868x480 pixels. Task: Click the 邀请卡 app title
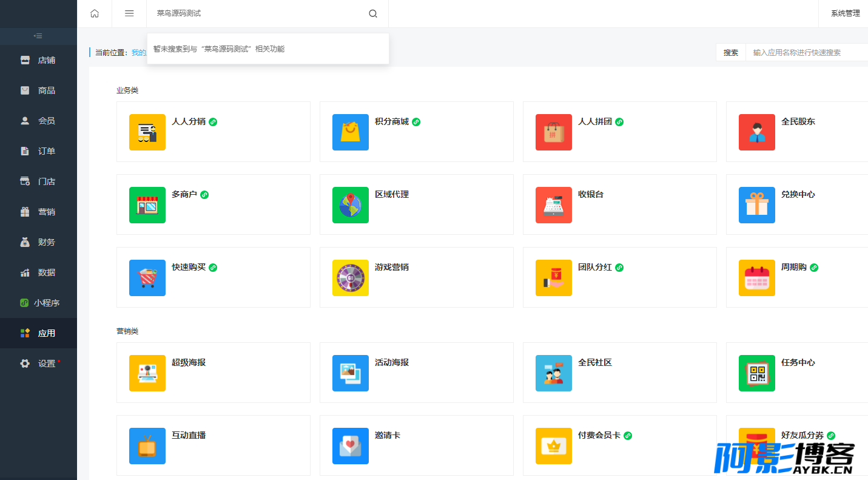(x=388, y=435)
